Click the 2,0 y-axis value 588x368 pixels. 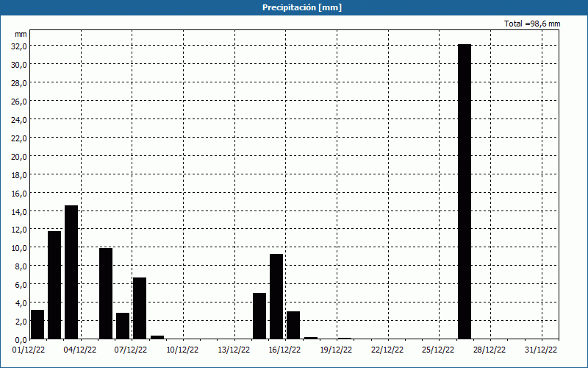(21, 322)
